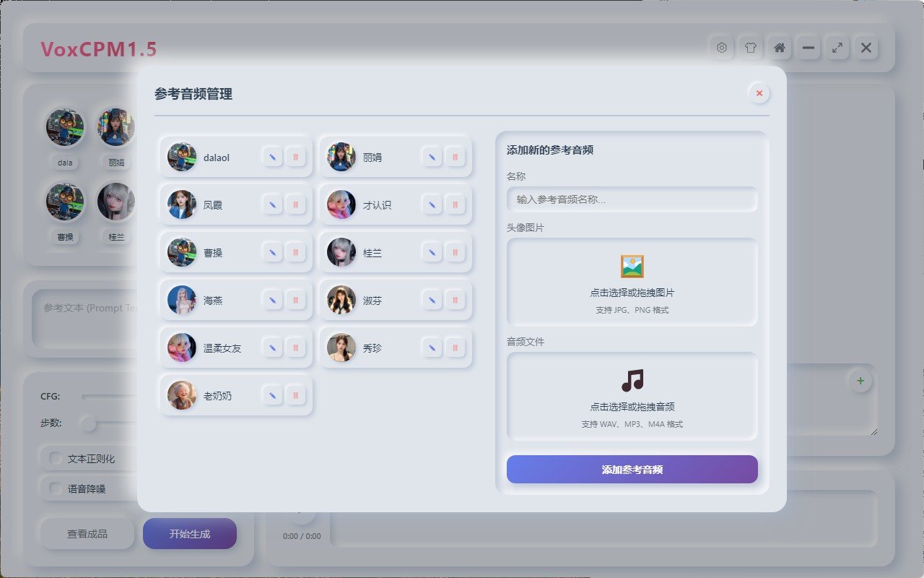Edit the 桂兰 reference audio entry
This screenshot has width=924, height=578.
coord(432,252)
